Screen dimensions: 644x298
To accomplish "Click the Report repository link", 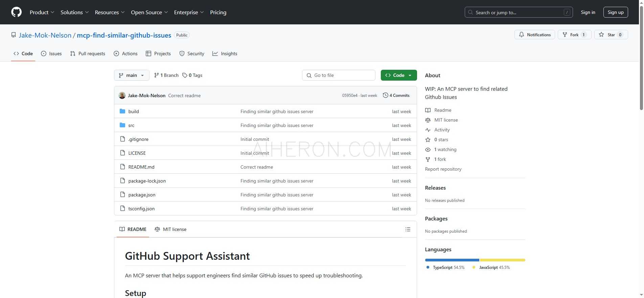I will click(x=443, y=169).
